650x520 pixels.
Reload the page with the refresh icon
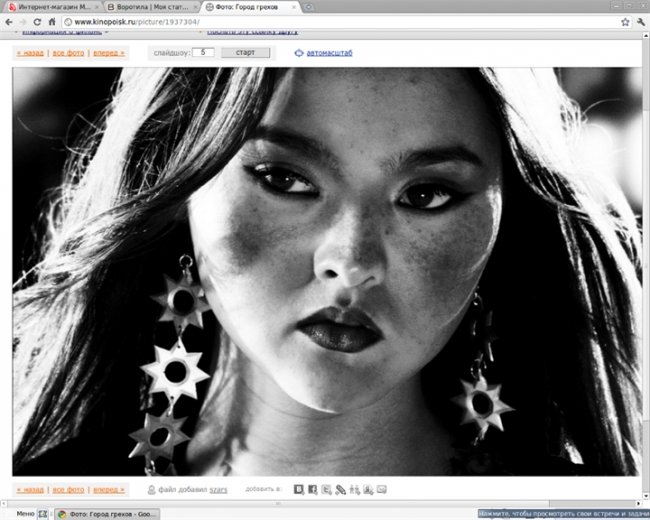pyautogui.click(x=37, y=21)
